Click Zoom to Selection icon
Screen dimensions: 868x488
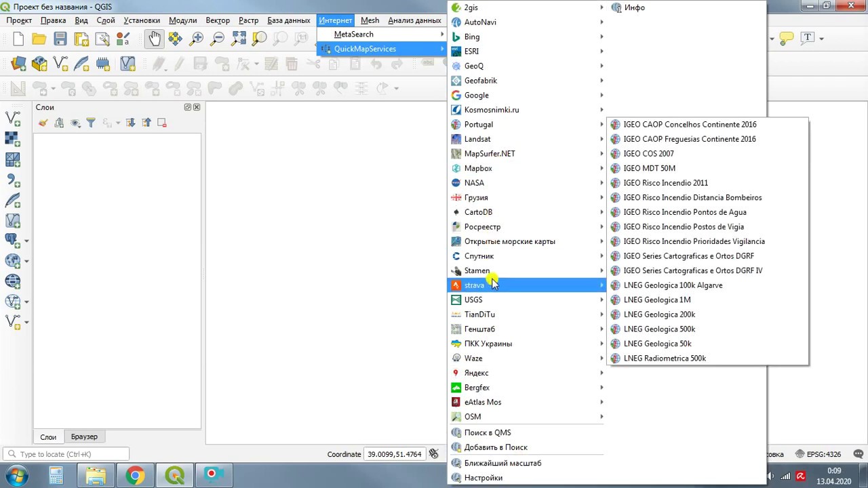point(259,39)
